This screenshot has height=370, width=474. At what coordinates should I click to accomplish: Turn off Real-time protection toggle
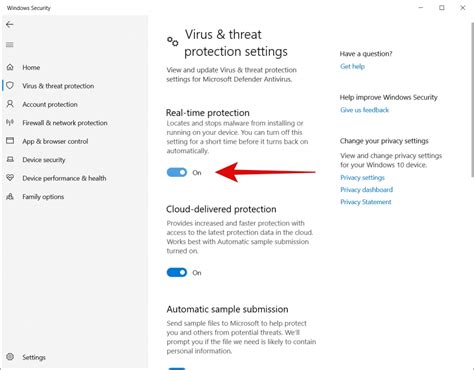[177, 172]
